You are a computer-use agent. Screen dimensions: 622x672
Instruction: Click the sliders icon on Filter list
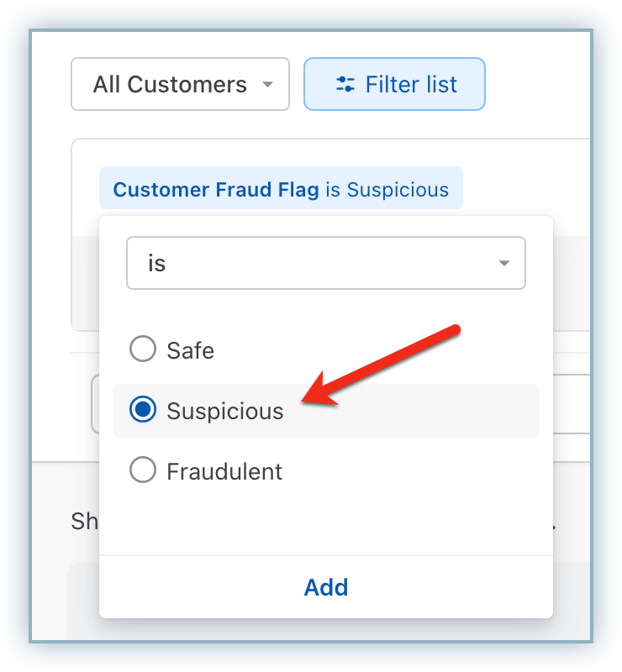345,84
